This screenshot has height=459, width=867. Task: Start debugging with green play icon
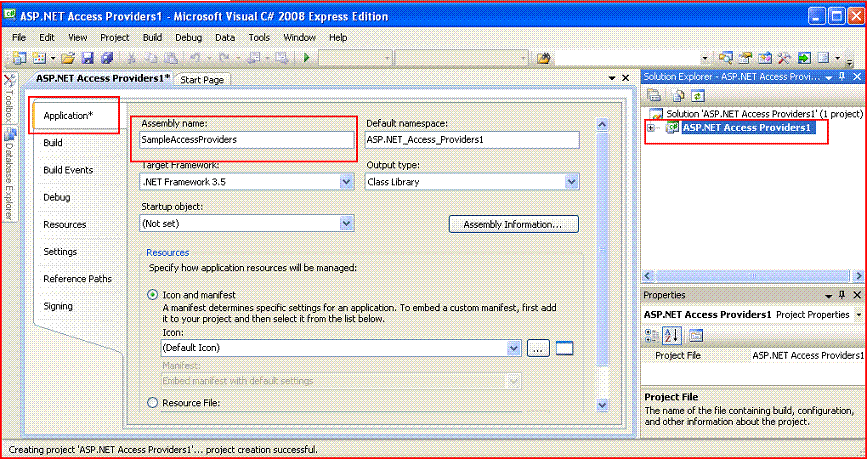coord(306,58)
